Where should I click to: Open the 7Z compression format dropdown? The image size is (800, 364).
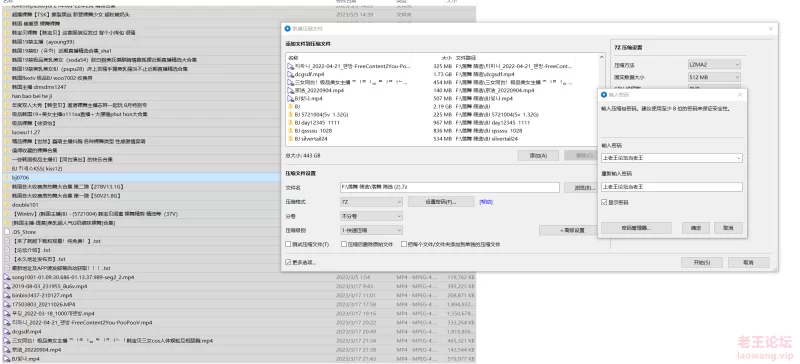[x=371, y=202]
